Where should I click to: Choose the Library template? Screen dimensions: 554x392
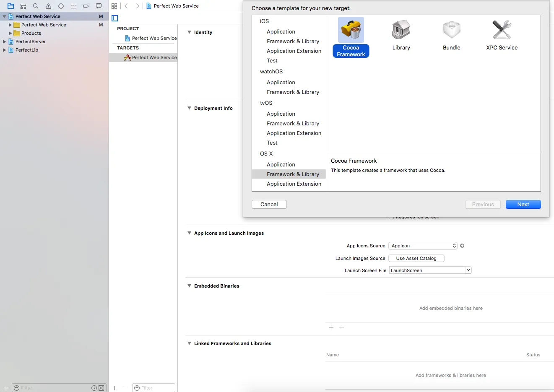click(401, 35)
